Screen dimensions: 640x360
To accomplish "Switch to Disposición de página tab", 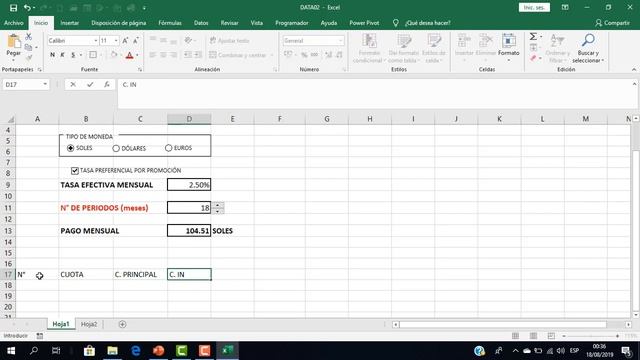I will click(119, 23).
